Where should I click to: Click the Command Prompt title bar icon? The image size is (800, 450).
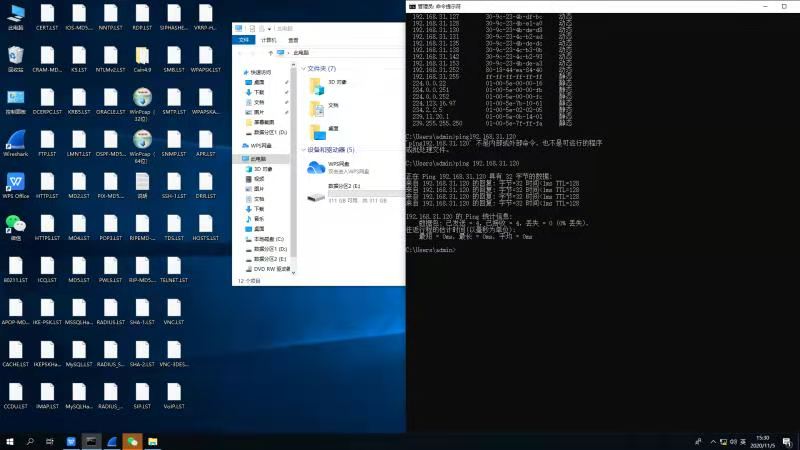click(x=412, y=6)
